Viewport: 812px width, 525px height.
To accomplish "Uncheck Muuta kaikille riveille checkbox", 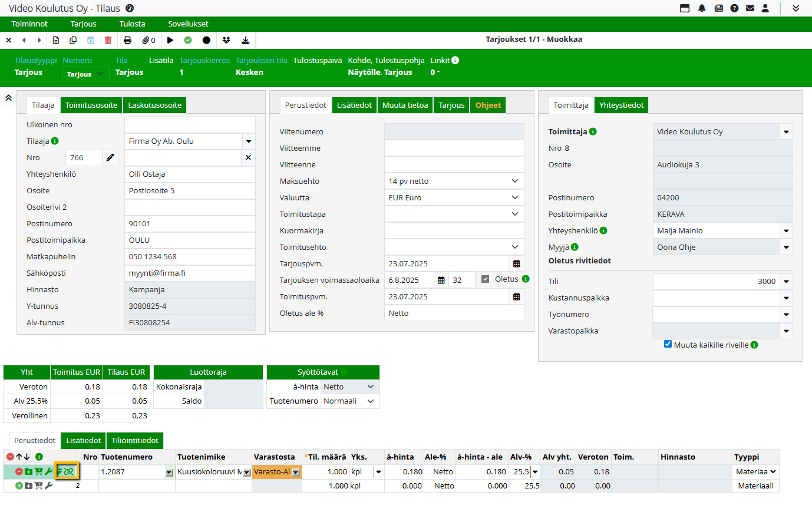I will (668, 344).
